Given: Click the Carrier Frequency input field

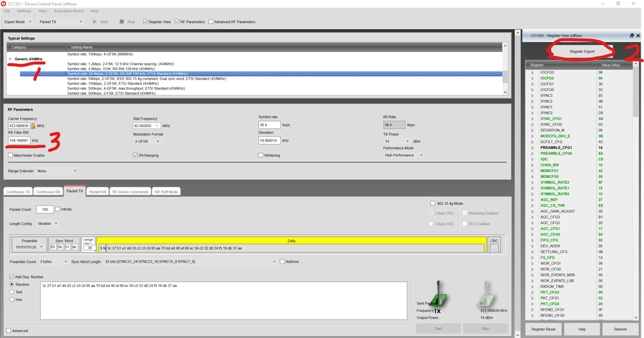Looking at the screenshot, I should pos(19,126).
